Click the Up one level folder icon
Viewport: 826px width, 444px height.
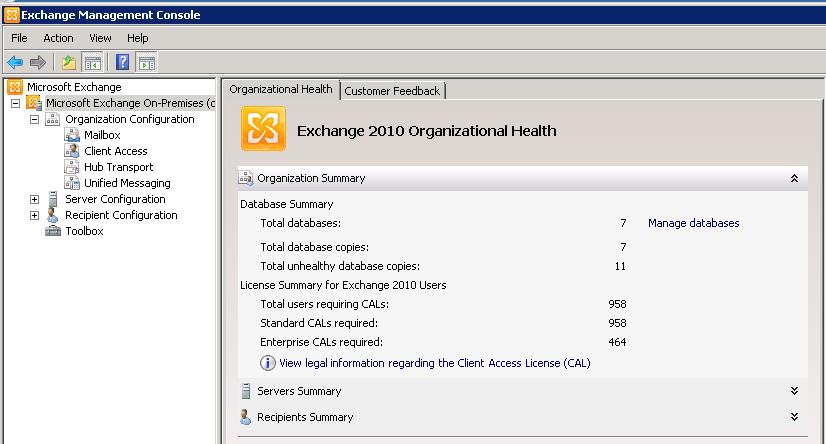click(x=68, y=63)
